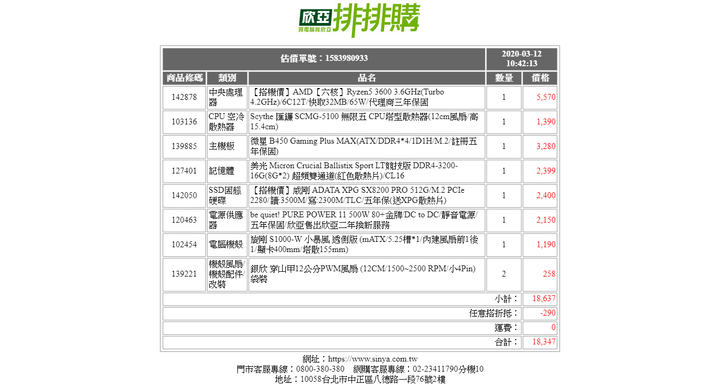Click the price 3,280
Screen dimensions: 720x385
(x=546, y=146)
